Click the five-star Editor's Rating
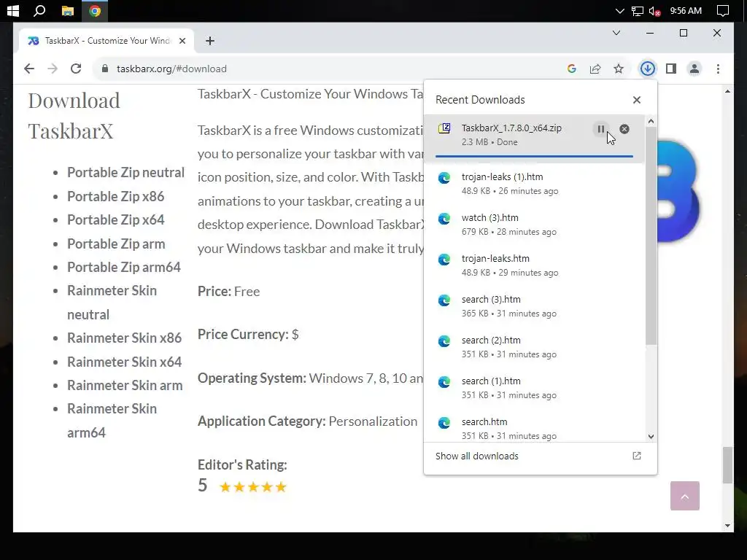This screenshot has width=747, height=560. coord(253,486)
